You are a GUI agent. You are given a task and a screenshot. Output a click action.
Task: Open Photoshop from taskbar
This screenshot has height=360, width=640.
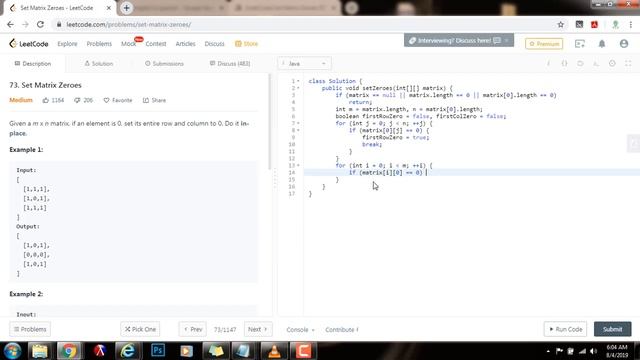point(158,351)
